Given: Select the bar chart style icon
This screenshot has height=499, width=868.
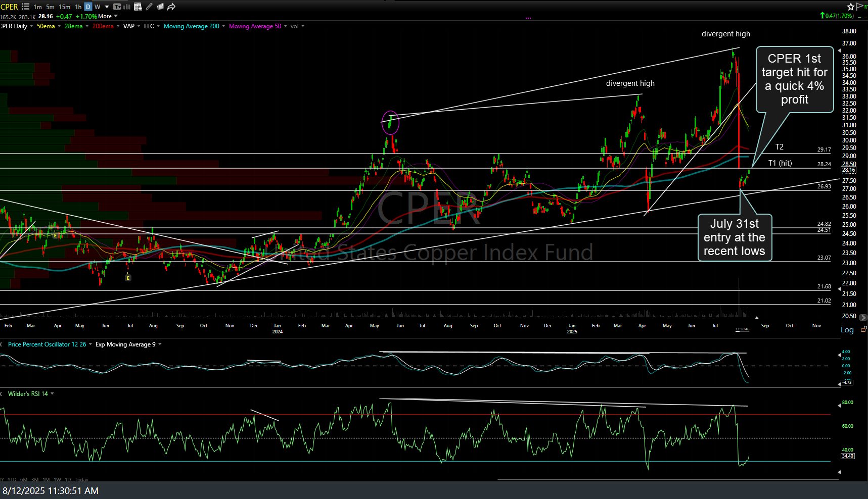Looking at the screenshot, I should [x=126, y=7].
